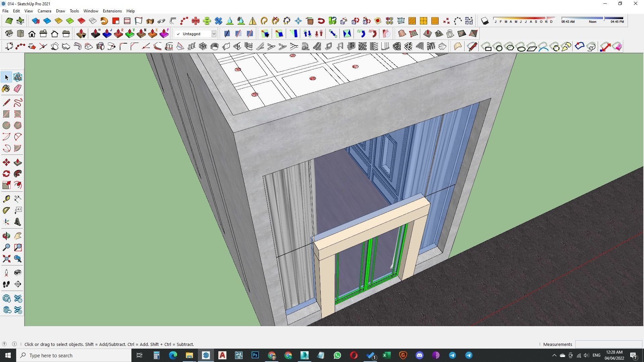
Task: Open the View menu
Action: coord(29,11)
